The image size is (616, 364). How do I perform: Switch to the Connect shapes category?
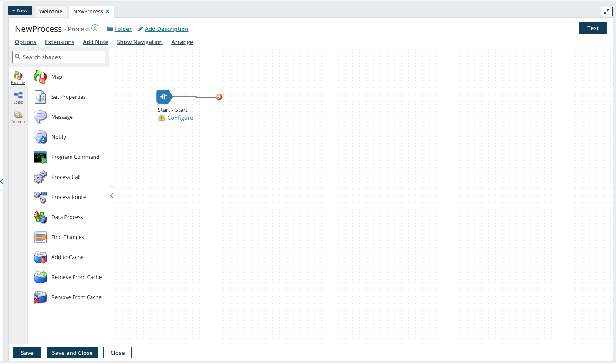(18, 117)
